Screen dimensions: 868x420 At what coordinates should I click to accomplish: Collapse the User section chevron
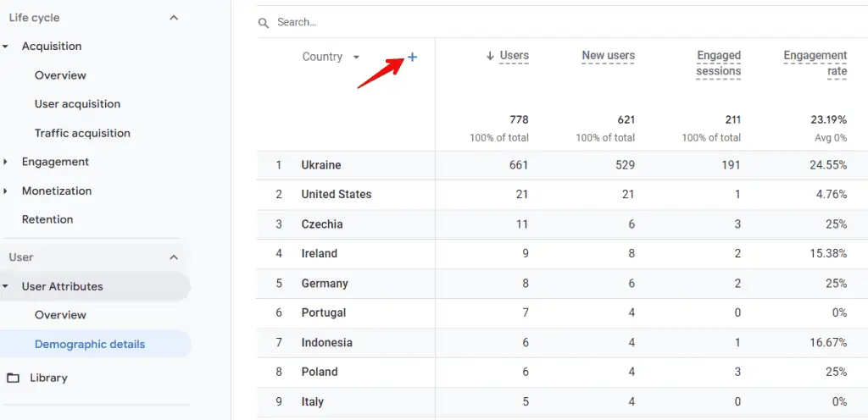[174, 257]
